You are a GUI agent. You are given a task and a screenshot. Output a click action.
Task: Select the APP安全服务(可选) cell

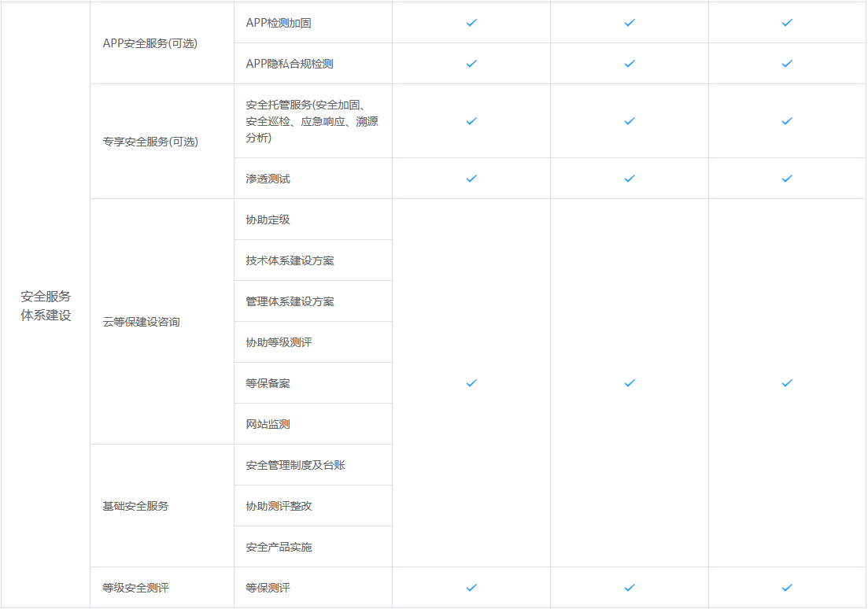[x=150, y=43]
